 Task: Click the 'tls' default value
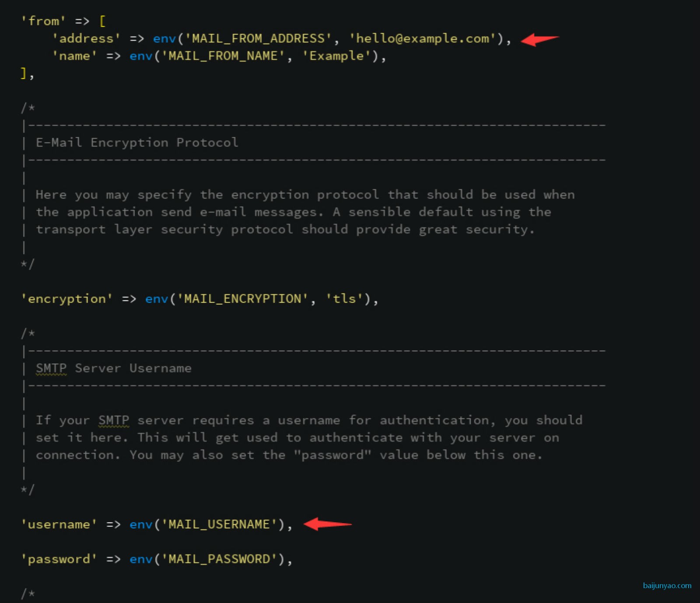pos(344,299)
